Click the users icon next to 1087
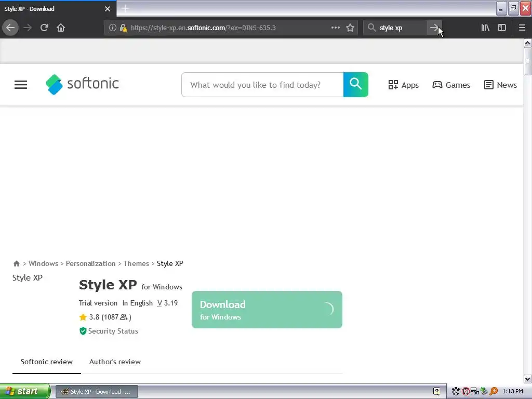This screenshot has width=532, height=399. (124, 317)
